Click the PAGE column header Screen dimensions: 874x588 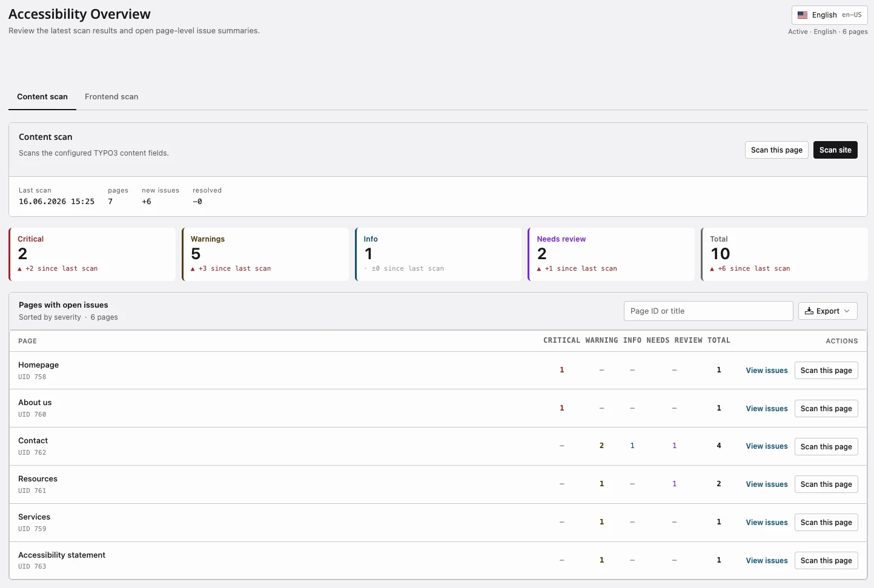click(x=27, y=342)
